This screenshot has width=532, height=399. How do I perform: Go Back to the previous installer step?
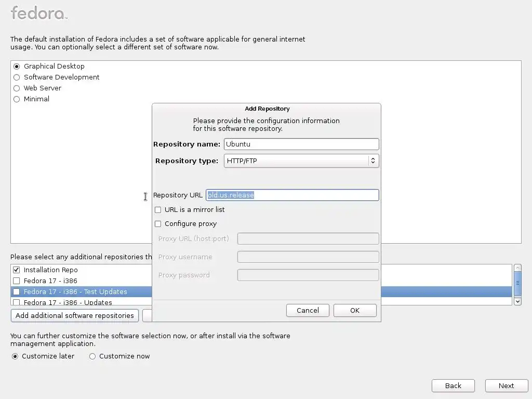point(453,386)
